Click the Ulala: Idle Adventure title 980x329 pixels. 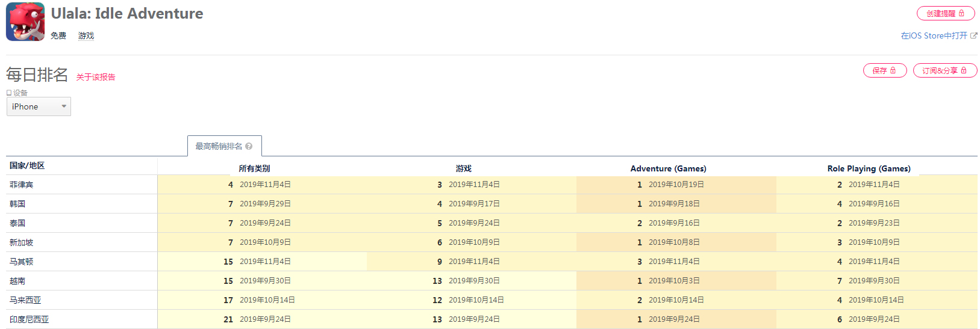(127, 13)
